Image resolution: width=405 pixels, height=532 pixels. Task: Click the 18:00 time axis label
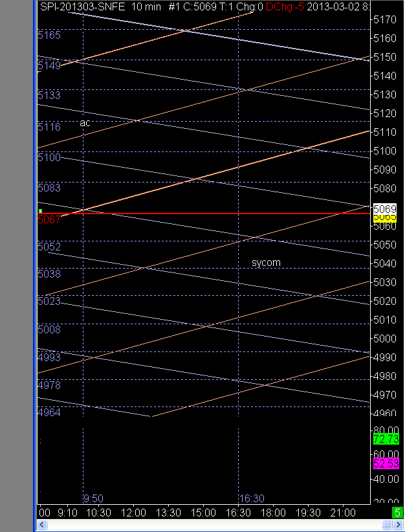pos(273,513)
